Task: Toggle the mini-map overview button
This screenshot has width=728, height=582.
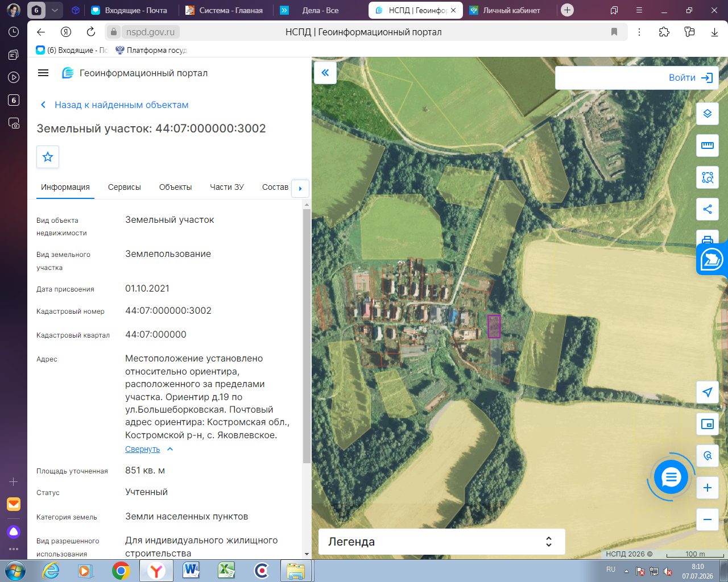Action: [x=708, y=424]
